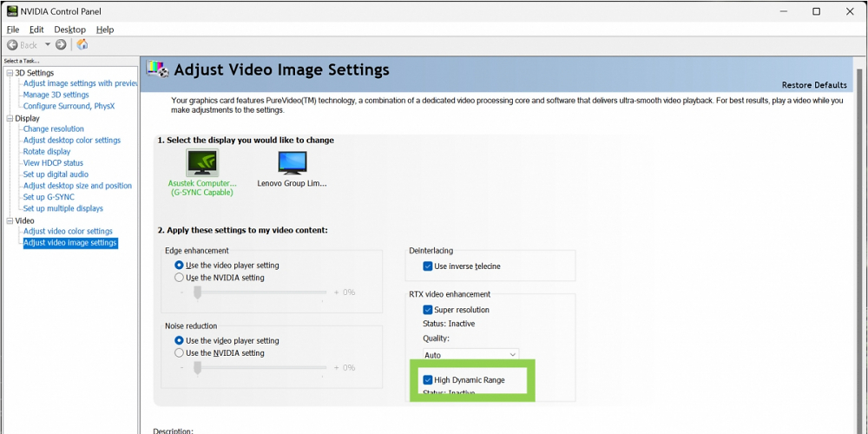Maximize the NVIDIA Control Panel window
The width and height of the screenshot is (868, 434).
(x=816, y=11)
